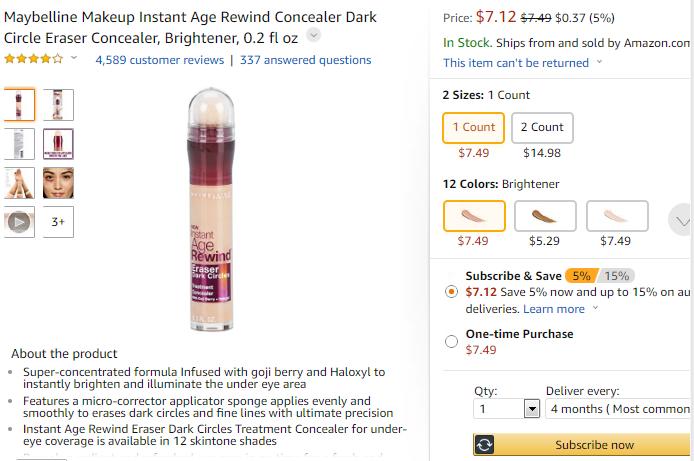Open the 337 answered questions link

[x=305, y=60]
